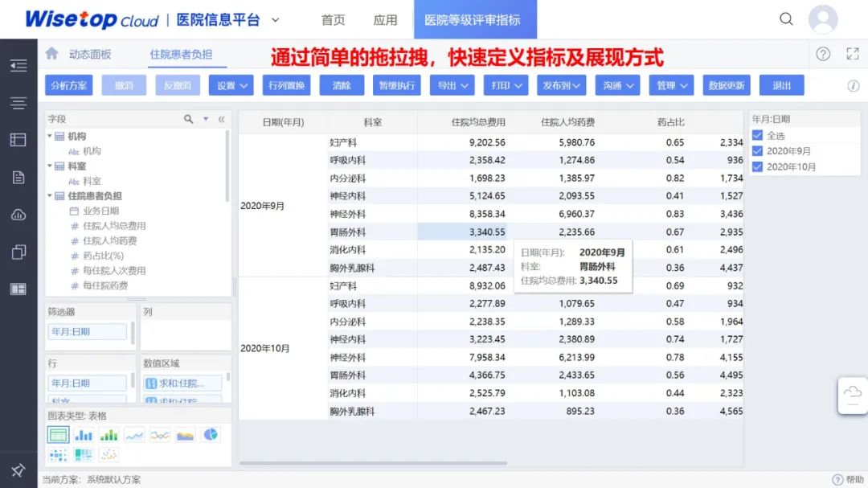Open the 设置 dropdown button
Image resolution: width=868 pixels, height=488 pixels.
click(231, 85)
